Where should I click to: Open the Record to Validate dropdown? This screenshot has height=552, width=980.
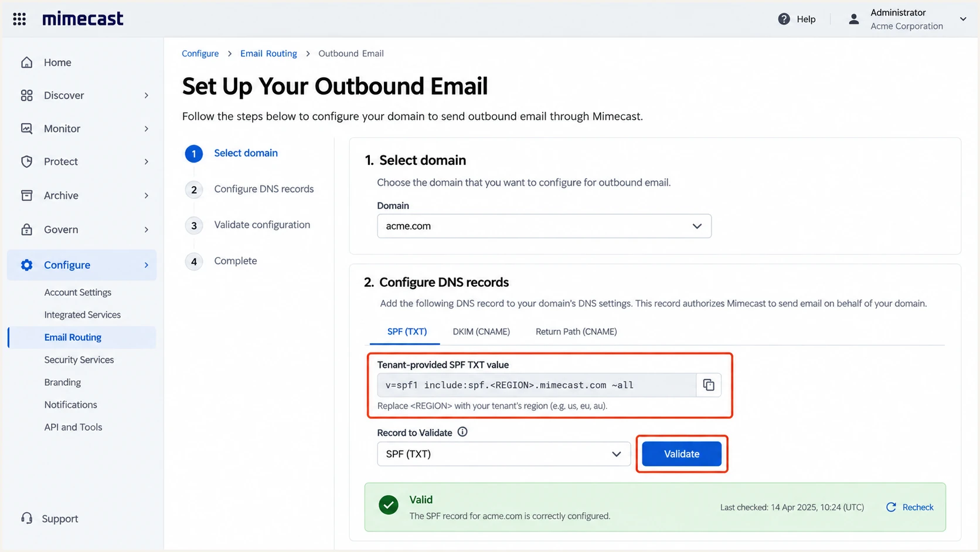(503, 454)
